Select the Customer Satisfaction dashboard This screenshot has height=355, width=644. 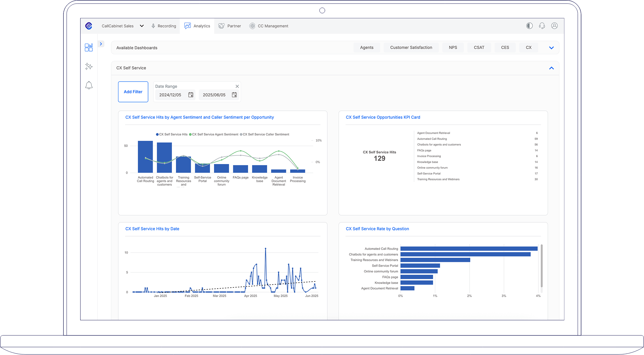click(411, 47)
